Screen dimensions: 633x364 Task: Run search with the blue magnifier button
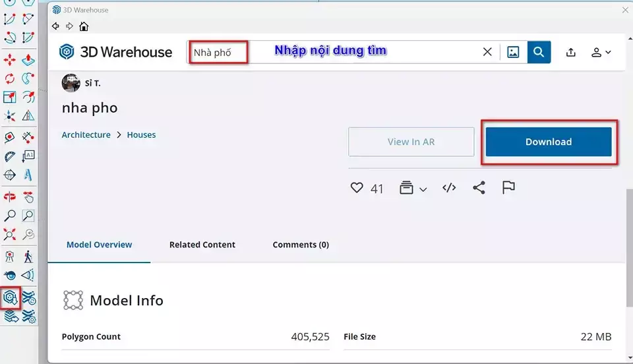click(x=539, y=52)
